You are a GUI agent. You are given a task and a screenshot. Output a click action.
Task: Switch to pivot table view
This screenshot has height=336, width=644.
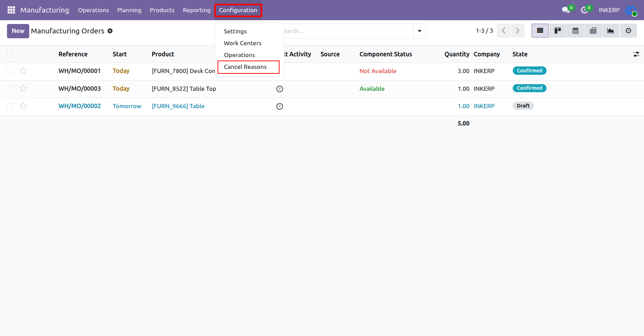pos(593,31)
